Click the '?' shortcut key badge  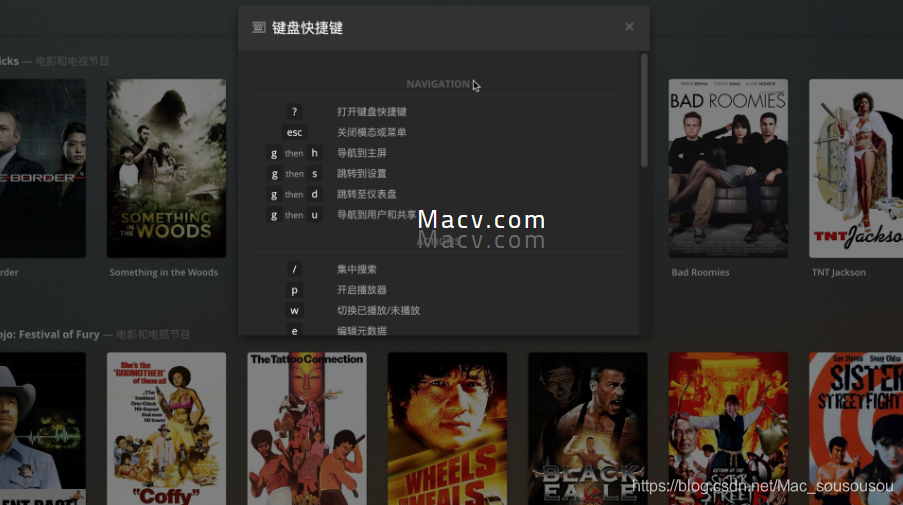294,112
